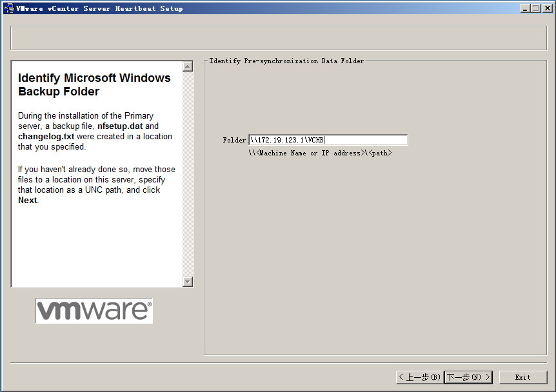The image size is (556, 392).
Task: Click the instructions panel scroll down arrow
Action: pyautogui.click(x=188, y=281)
